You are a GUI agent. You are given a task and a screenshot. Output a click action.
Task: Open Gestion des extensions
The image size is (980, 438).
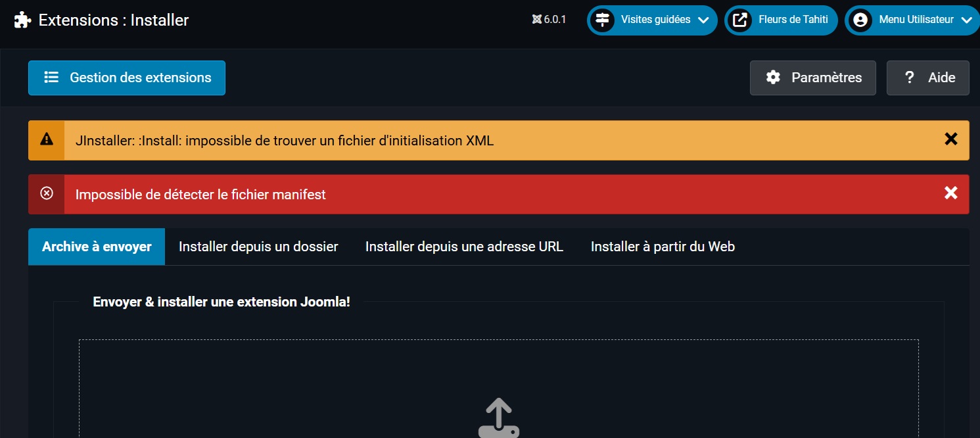coord(127,78)
